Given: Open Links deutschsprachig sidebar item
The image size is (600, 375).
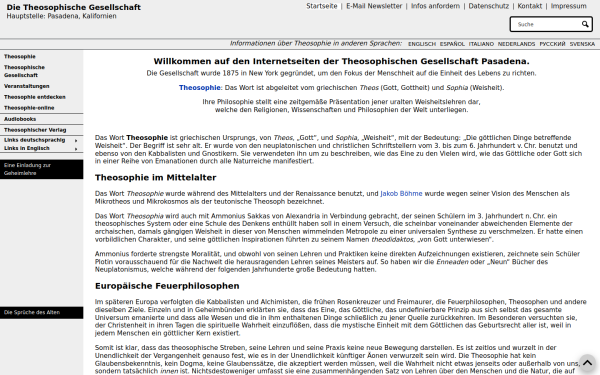Looking at the screenshot, I should pos(34,140).
